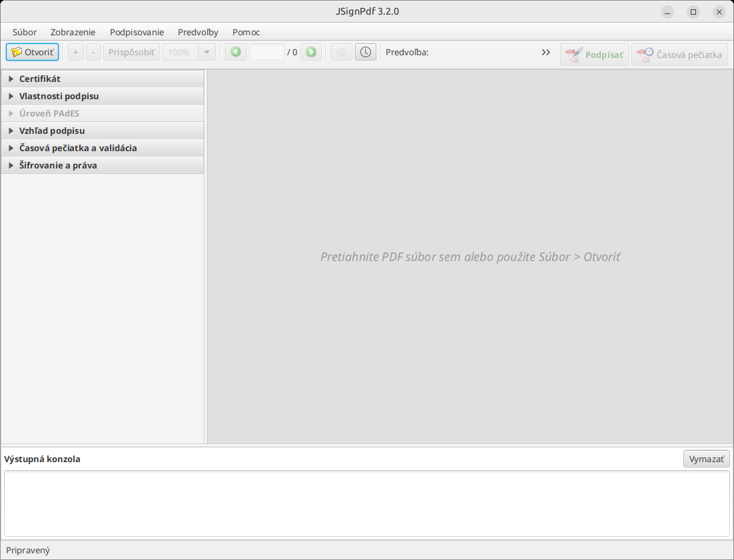Click the Podpísať sign PDF button
This screenshot has width=734, height=560.
[x=595, y=55]
